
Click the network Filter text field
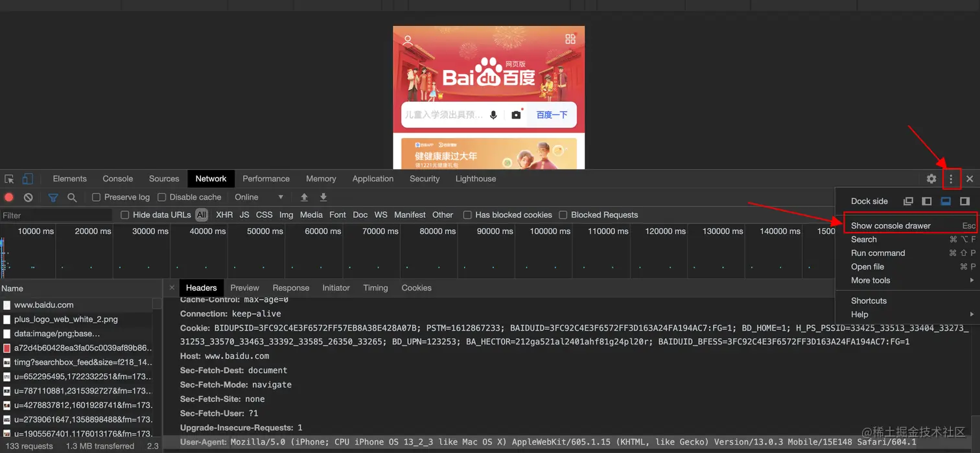56,215
